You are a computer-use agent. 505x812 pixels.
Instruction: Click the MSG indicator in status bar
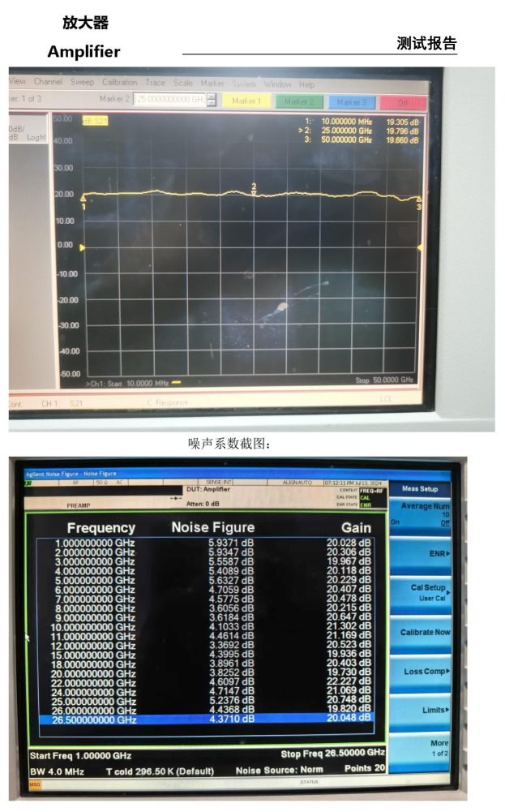[35, 784]
